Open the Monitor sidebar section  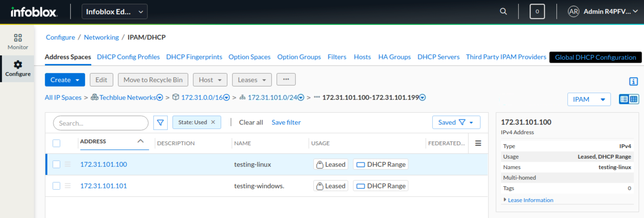click(17, 42)
